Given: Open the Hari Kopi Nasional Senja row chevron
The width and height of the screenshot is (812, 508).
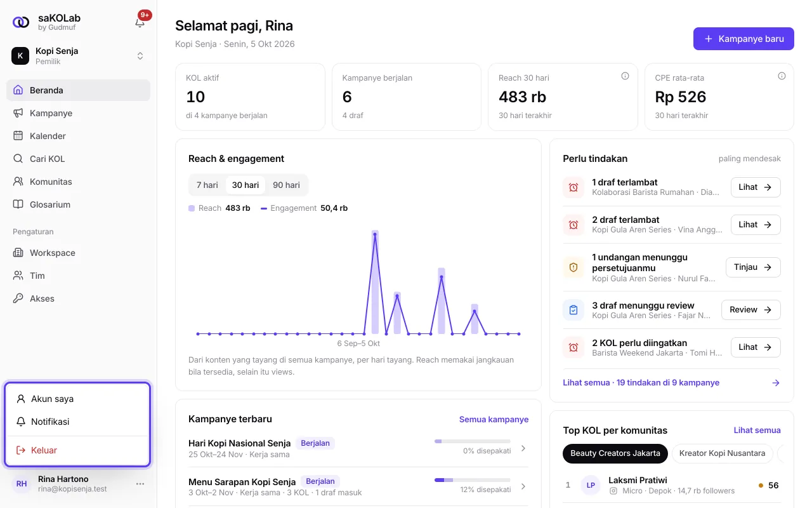Looking at the screenshot, I should pos(523,448).
